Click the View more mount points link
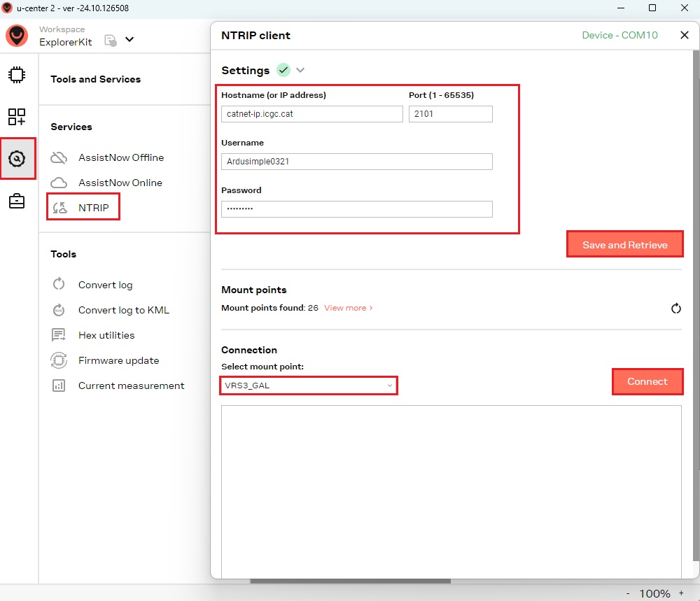This screenshot has width=700, height=601. tap(348, 308)
